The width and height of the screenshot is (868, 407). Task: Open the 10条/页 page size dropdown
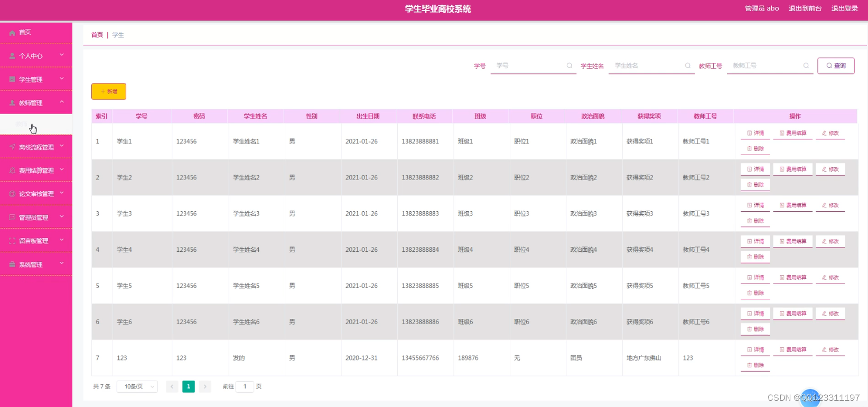(x=137, y=386)
